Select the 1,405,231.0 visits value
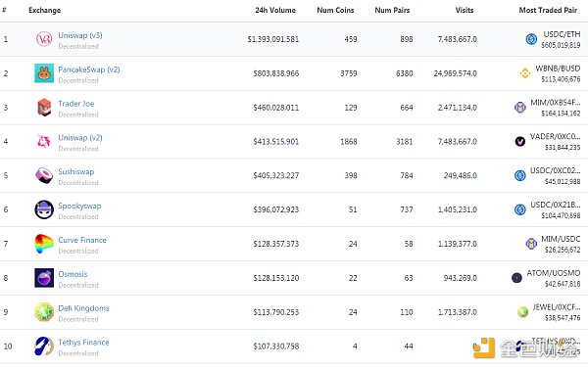The width and height of the screenshot is (588, 369). [x=457, y=209]
